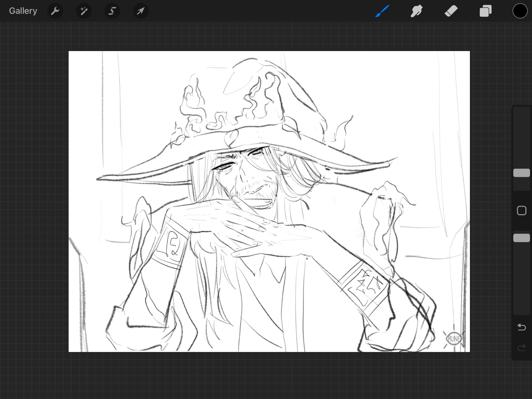Undo the last stroke
This screenshot has height=399, width=532.
pos(521,327)
